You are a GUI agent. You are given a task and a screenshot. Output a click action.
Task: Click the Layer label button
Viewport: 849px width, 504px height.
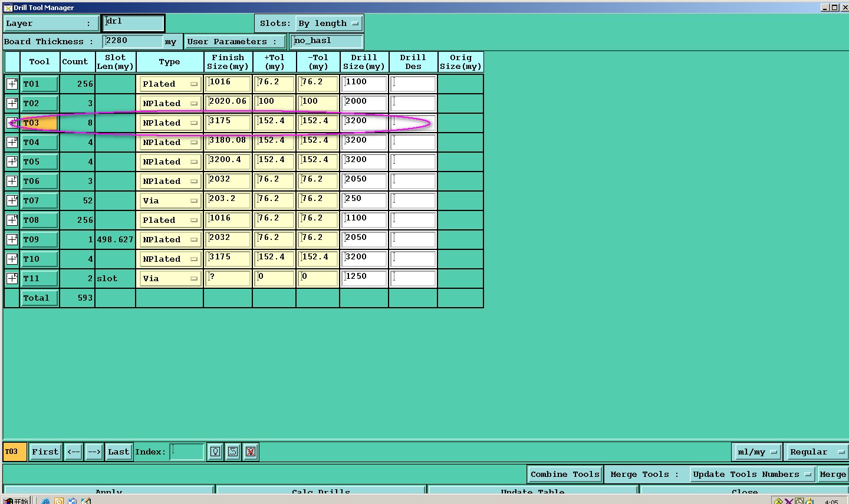click(51, 24)
